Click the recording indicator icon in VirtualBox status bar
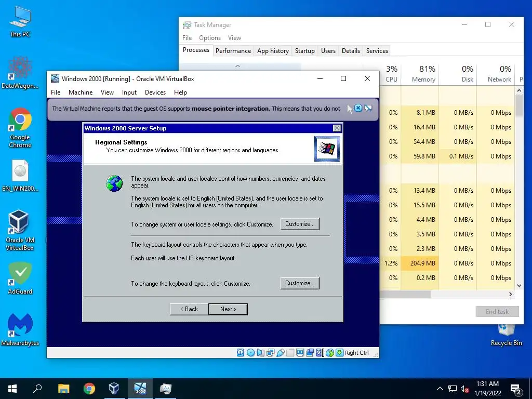The width and height of the screenshot is (532, 399). (x=310, y=353)
